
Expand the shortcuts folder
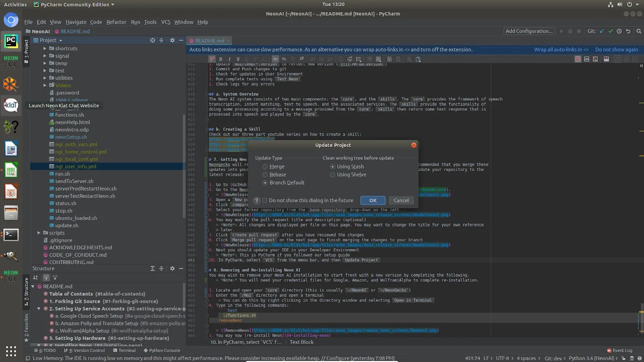point(45,48)
